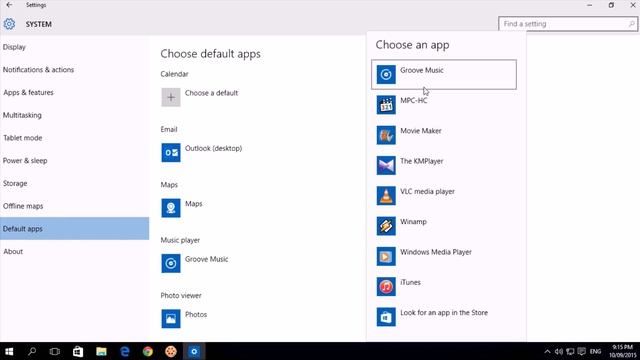Click the Maps icon under Maps
640x360 pixels.
click(171, 208)
